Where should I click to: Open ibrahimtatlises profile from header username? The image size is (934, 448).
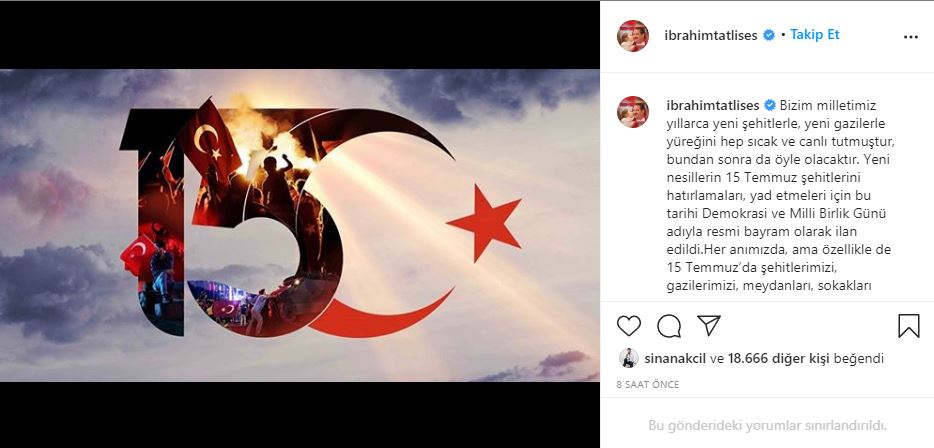click(x=711, y=36)
